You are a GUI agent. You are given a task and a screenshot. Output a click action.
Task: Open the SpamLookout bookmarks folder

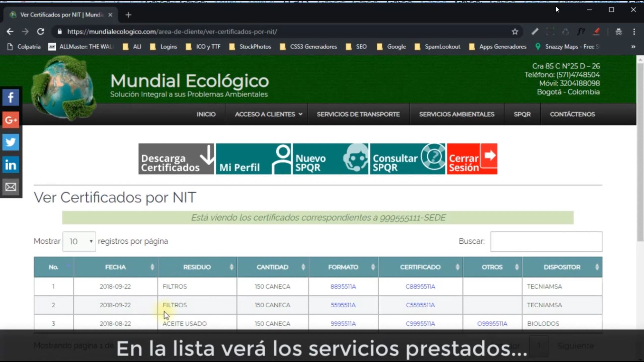tap(437, 47)
